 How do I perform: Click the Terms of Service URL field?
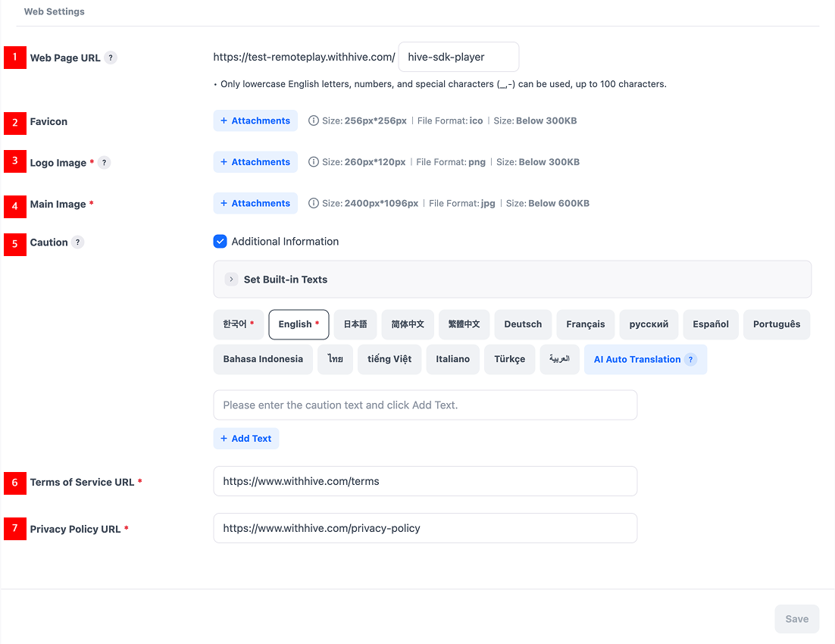pos(424,481)
